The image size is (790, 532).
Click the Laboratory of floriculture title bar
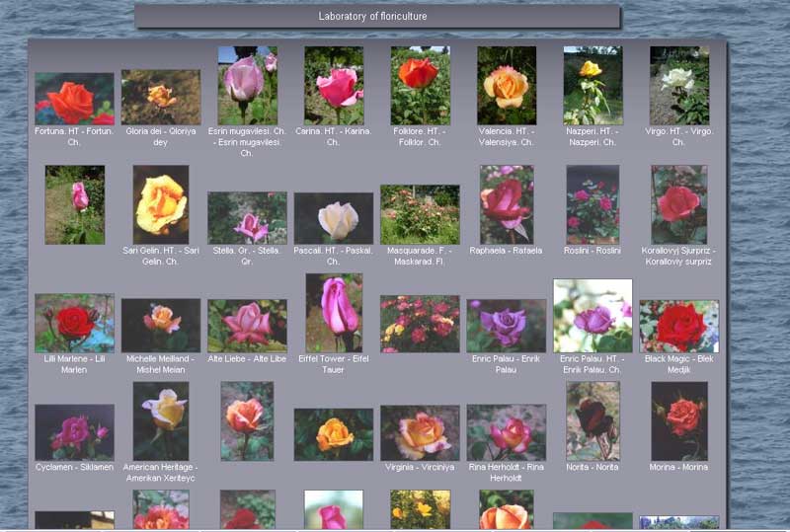(377, 17)
